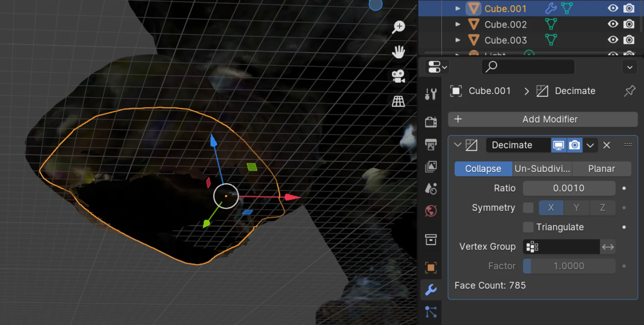This screenshot has width=644, height=325.
Task: Open the Decimate modifier options dropdown
Action: pos(590,145)
